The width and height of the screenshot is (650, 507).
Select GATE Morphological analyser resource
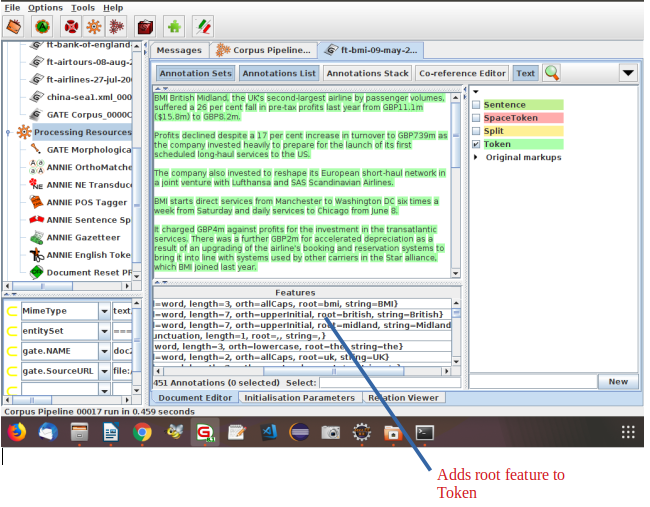pos(81,150)
